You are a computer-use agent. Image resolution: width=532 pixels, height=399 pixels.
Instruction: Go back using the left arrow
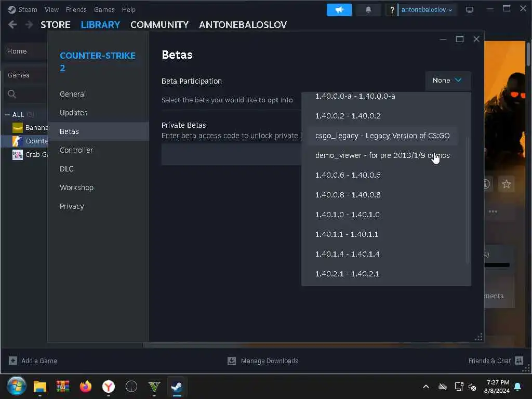[x=12, y=24]
